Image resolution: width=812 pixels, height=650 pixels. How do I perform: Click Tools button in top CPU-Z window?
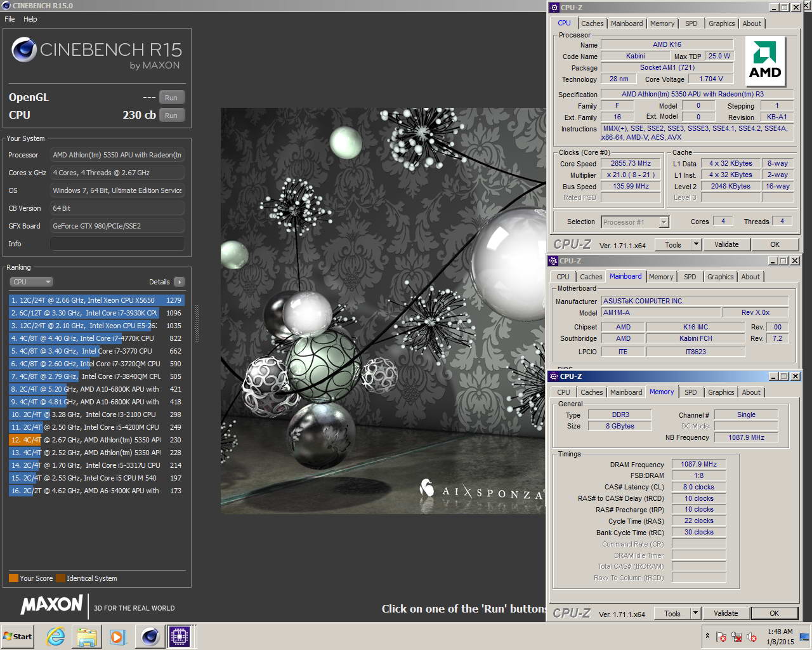(673, 244)
